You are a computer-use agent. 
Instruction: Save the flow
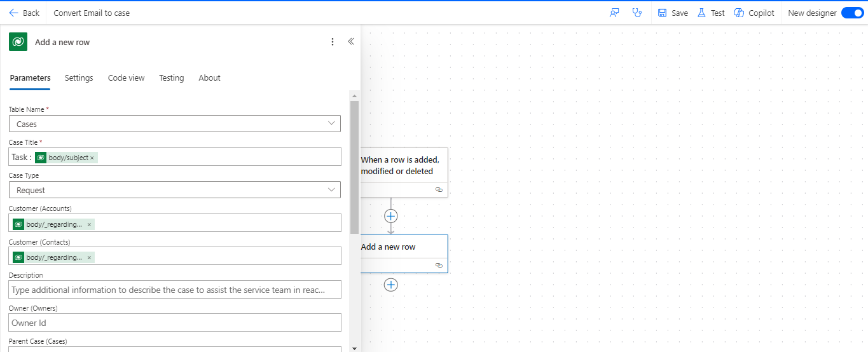(x=673, y=13)
